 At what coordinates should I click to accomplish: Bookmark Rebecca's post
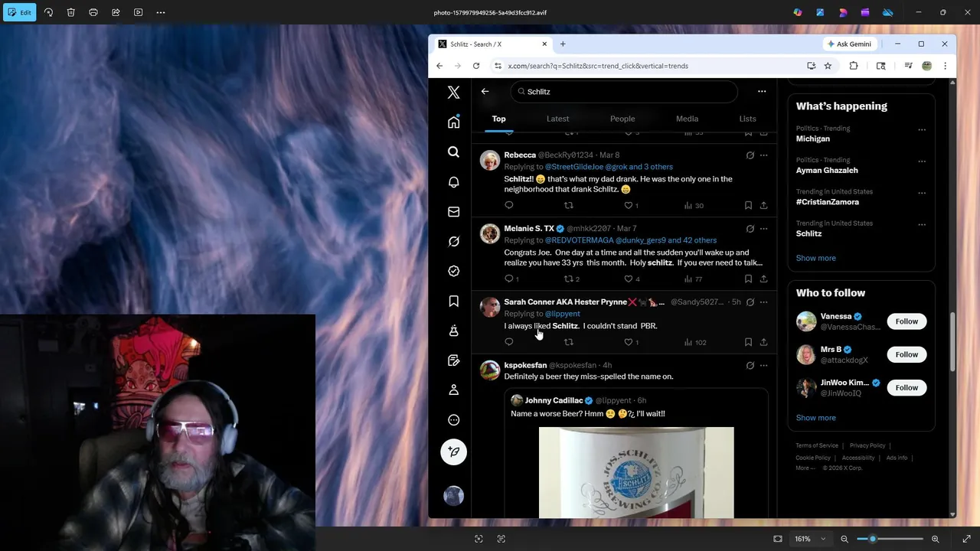pos(748,205)
